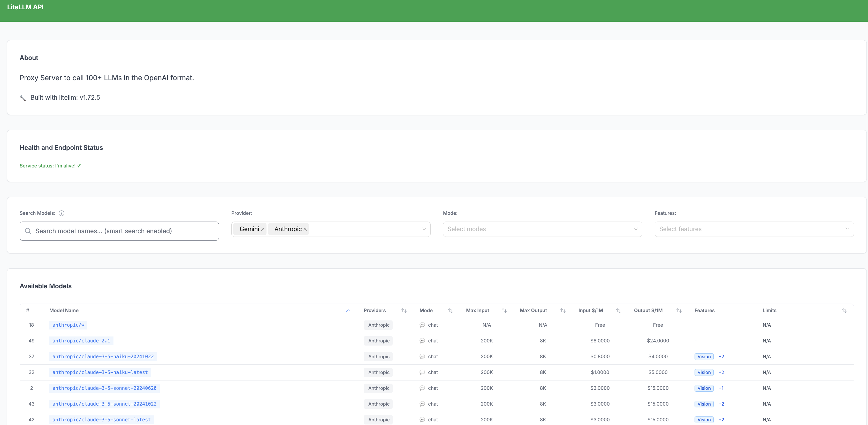Sort by Input $/1M arrows icon
This screenshot has height=425, width=868.
tap(618, 310)
